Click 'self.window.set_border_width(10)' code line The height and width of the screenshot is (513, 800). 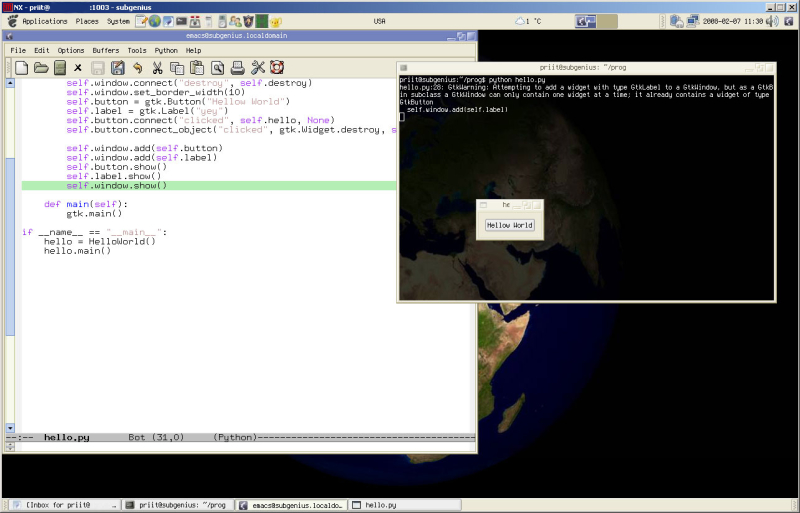(x=156, y=92)
